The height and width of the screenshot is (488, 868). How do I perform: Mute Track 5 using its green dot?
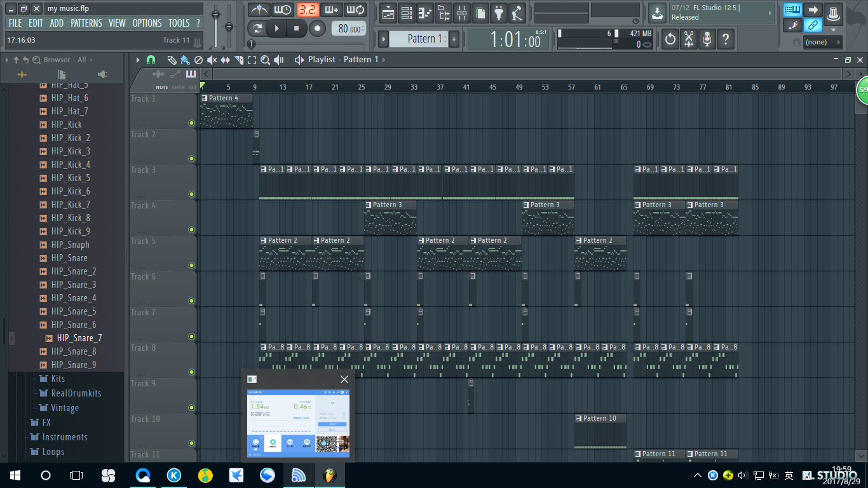(191, 266)
